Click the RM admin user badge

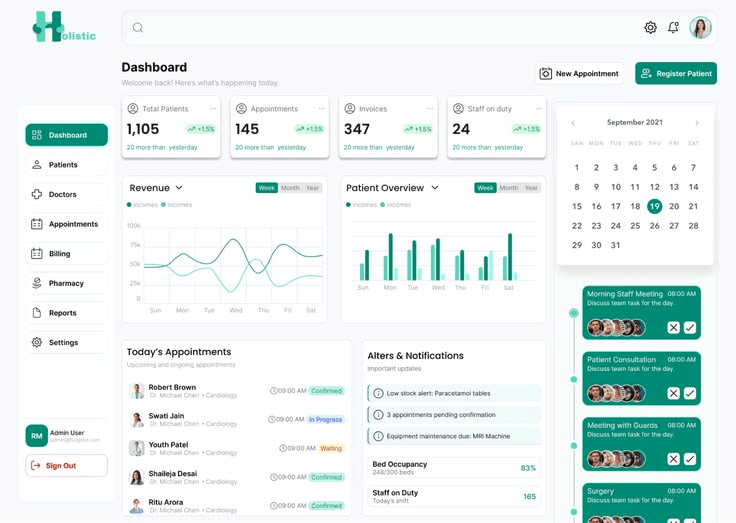(37, 436)
